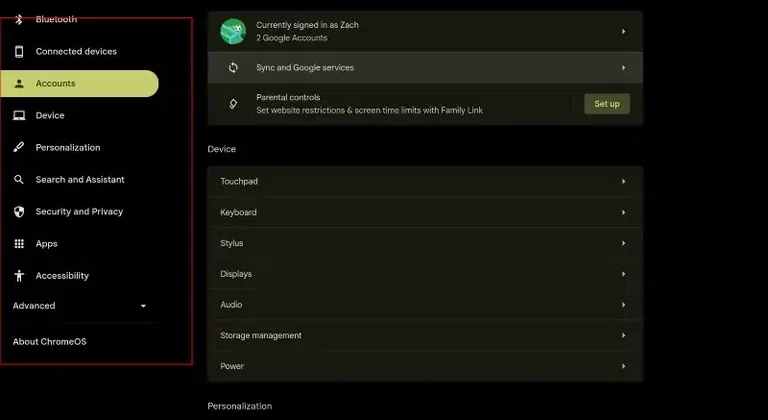Image resolution: width=768 pixels, height=420 pixels.
Task: Open Power settings row
Action: [x=425, y=366]
